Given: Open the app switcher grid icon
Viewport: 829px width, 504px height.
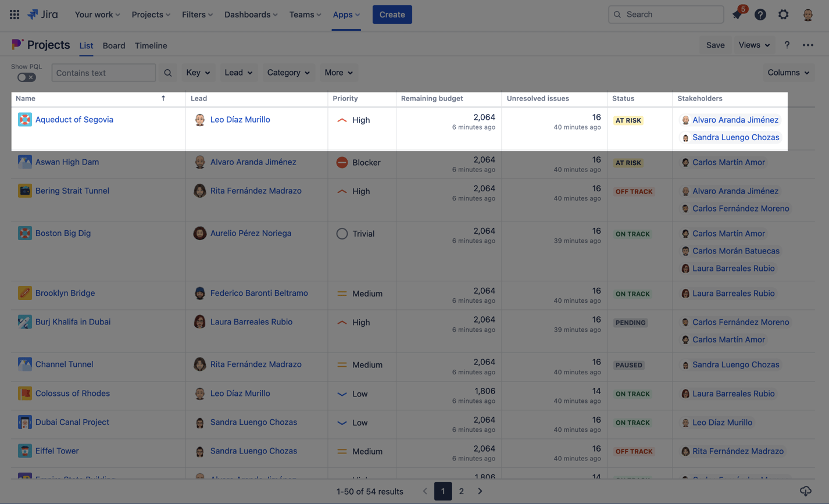Looking at the screenshot, I should coord(14,14).
